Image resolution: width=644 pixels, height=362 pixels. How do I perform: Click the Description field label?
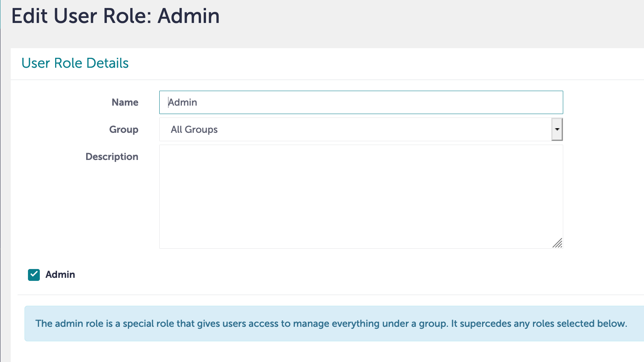pyautogui.click(x=112, y=157)
